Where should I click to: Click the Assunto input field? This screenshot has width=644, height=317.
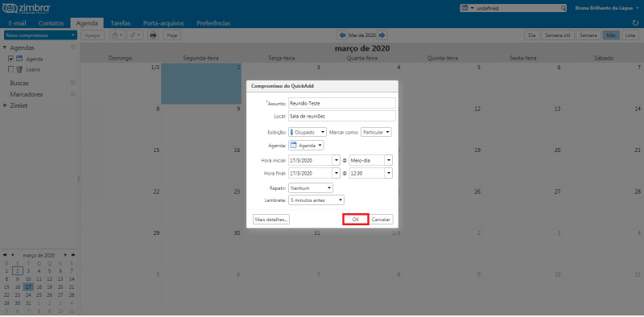[341, 103]
